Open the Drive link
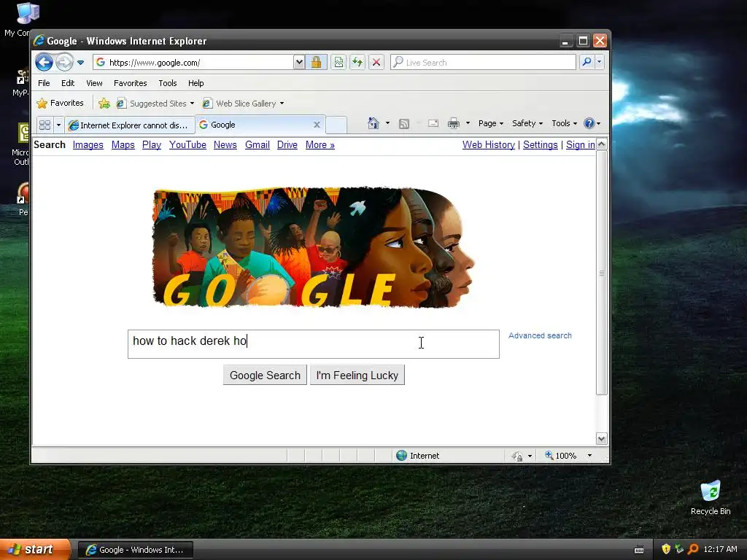This screenshot has width=747, height=560. 287,145
